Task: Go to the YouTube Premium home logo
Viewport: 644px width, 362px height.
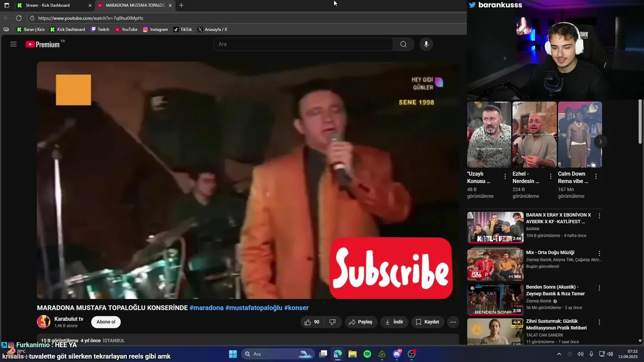Action: [43, 44]
